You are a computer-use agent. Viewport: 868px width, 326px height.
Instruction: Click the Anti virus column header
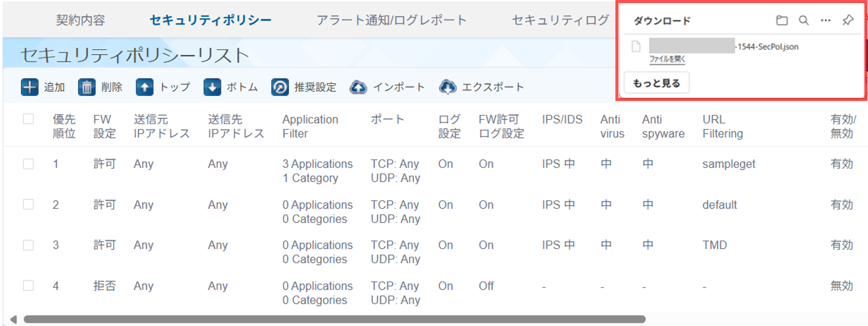(612, 126)
